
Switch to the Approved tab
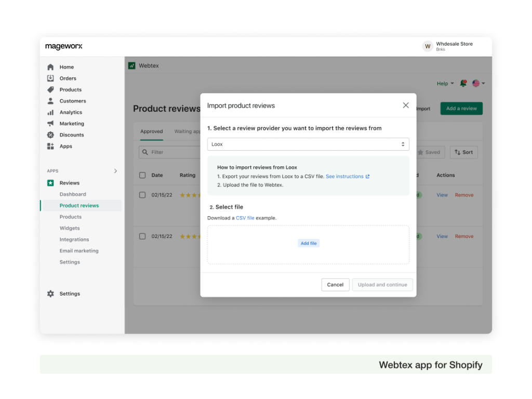coord(152,131)
